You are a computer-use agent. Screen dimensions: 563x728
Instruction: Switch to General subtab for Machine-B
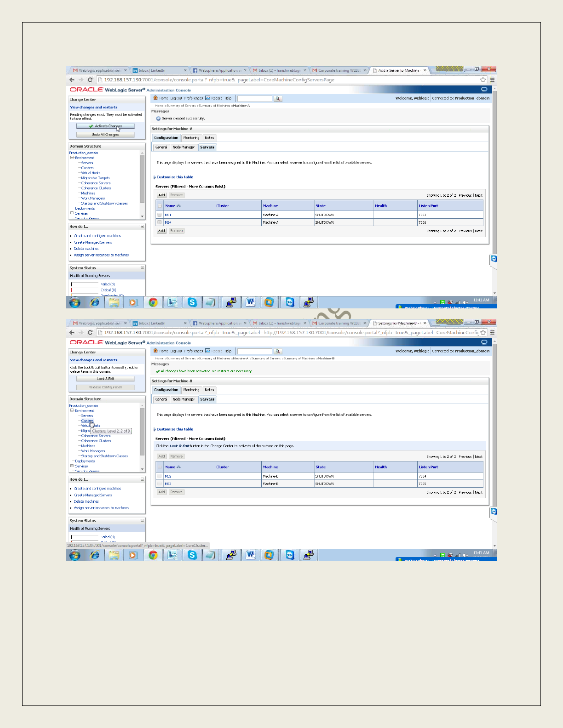(161, 399)
